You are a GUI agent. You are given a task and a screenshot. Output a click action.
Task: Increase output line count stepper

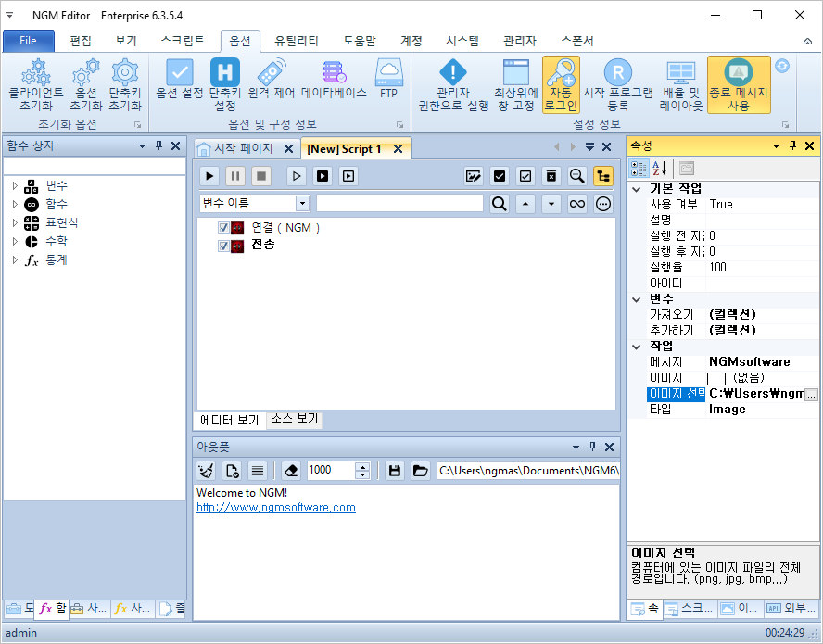(362, 466)
